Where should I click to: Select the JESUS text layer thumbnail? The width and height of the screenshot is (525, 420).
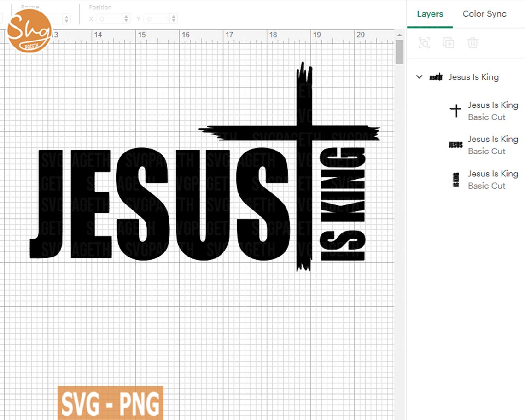[455, 144]
